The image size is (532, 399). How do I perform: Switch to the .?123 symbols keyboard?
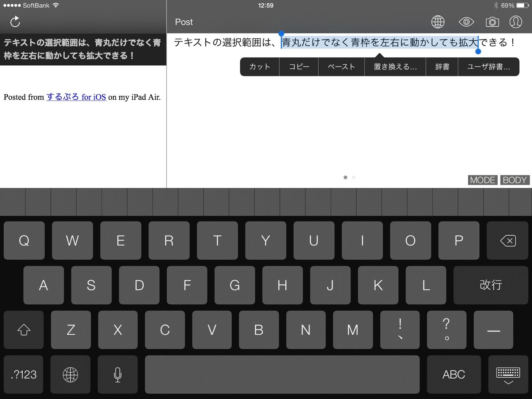click(x=24, y=375)
